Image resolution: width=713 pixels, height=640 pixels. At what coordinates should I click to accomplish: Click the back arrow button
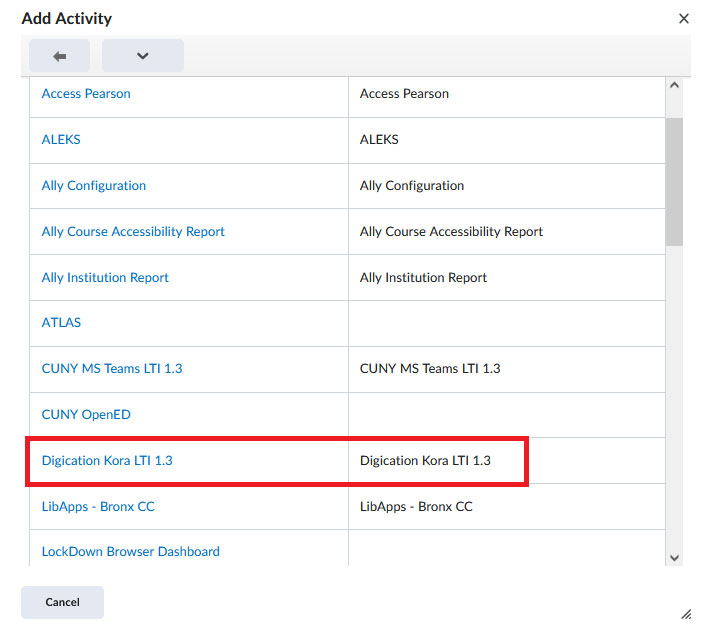click(59, 56)
